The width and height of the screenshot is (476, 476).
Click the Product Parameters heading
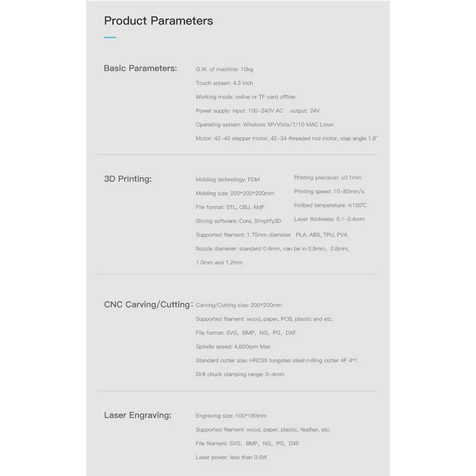[159, 21]
